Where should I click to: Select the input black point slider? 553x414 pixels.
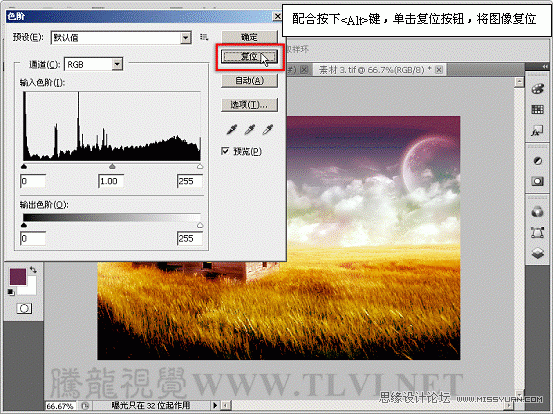pos(24,166)
